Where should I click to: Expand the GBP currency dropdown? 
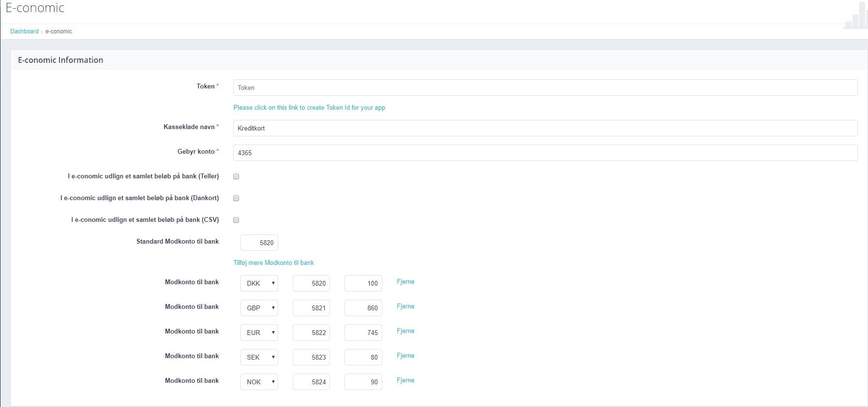(x=259, y=308)
